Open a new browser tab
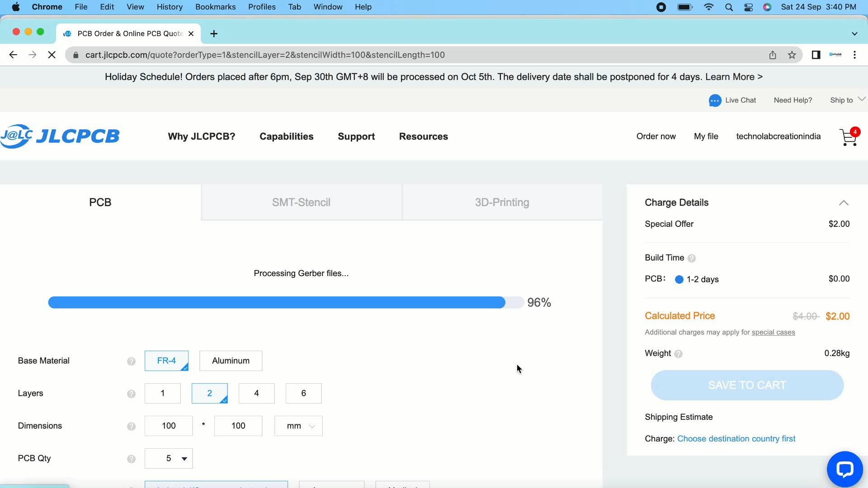868x488 pixels. pyautogui.click(x=214, y=34)
